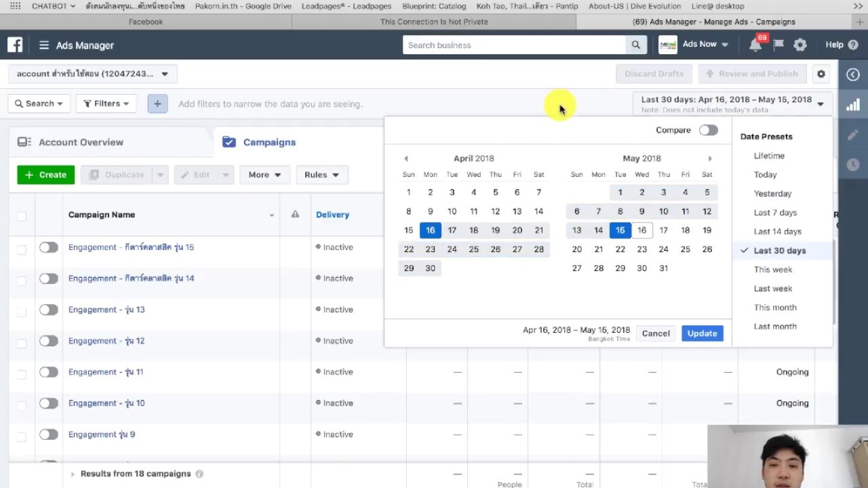Click the pencil edit icon in right sidebar
868x488 pixels.
[x=853, y=135]
